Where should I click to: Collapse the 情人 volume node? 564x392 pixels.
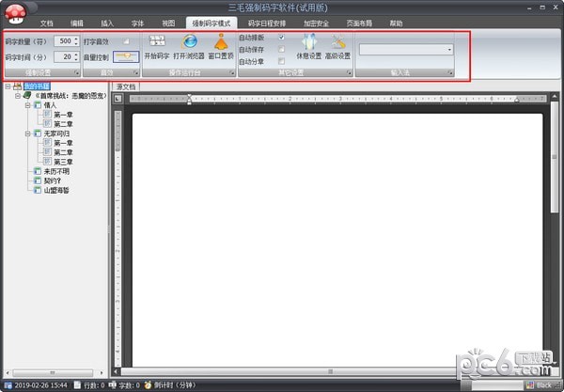(x=27, y=105)
